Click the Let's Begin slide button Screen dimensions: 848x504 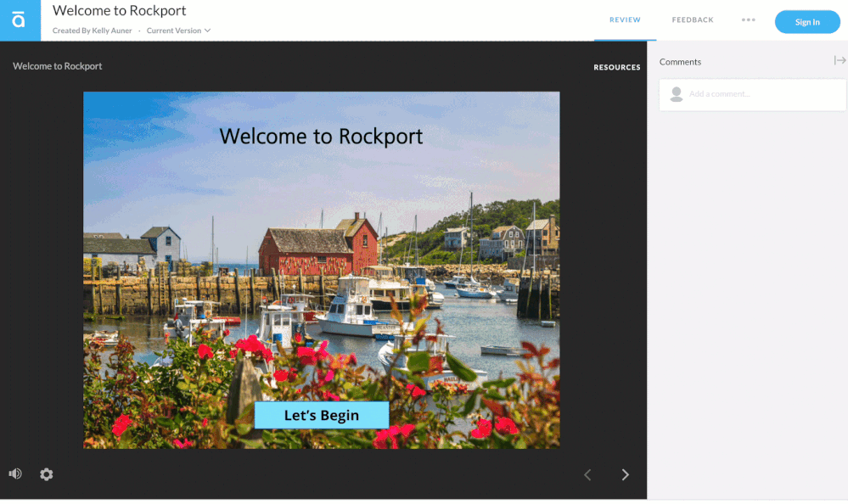322,415
